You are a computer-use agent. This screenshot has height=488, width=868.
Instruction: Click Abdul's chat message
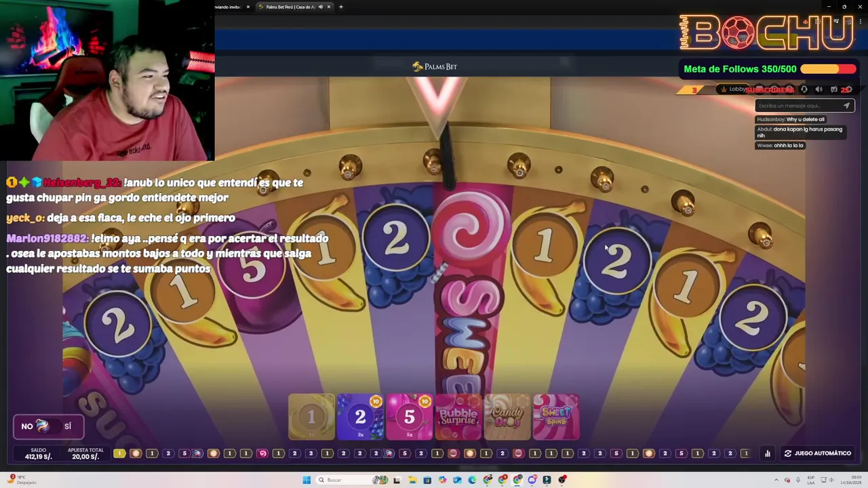tap(800, 132)
